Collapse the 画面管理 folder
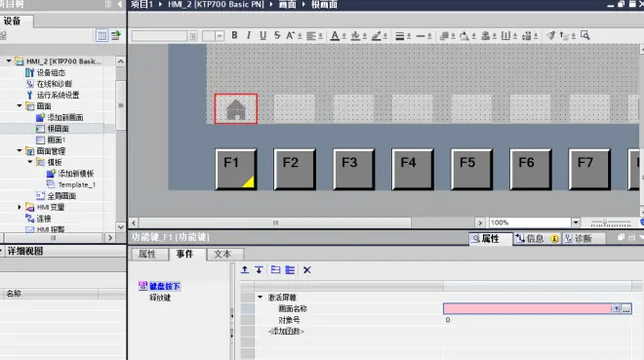 (20, 150)
